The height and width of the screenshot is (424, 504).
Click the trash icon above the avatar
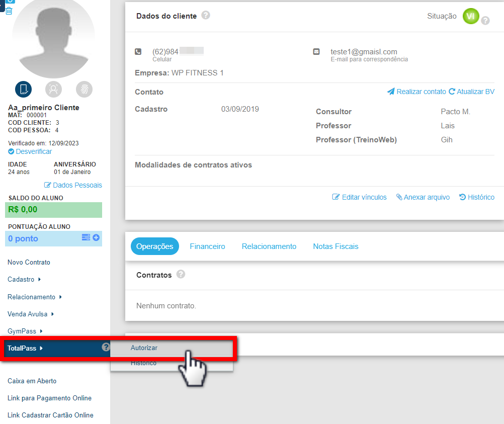point(9,11)
